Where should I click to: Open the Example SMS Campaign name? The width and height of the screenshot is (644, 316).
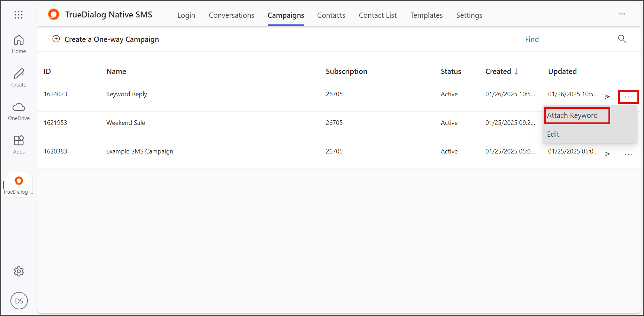click(140, 151)
